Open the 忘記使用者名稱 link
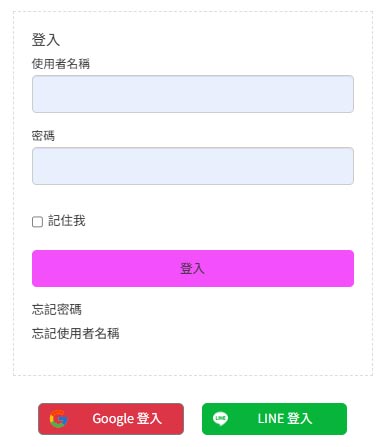The width and height of the screenshot is (386, 447). (76, 333)
